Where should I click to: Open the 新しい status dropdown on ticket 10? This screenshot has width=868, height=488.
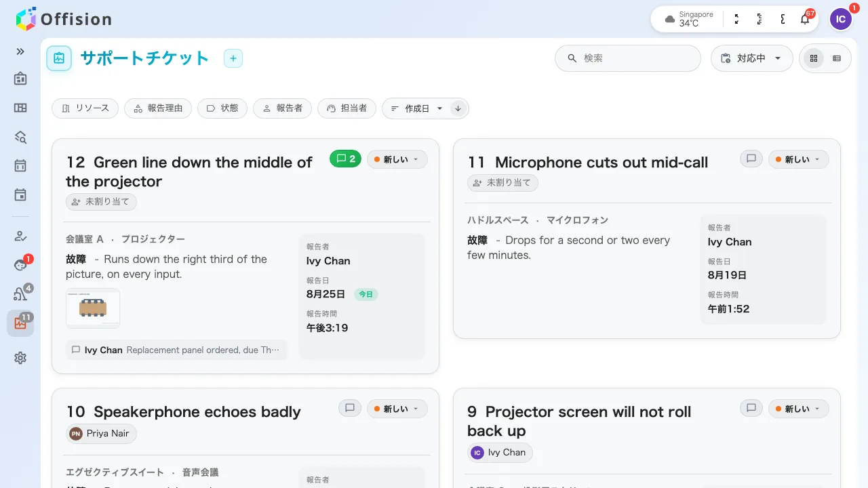(x=397, y=409)
